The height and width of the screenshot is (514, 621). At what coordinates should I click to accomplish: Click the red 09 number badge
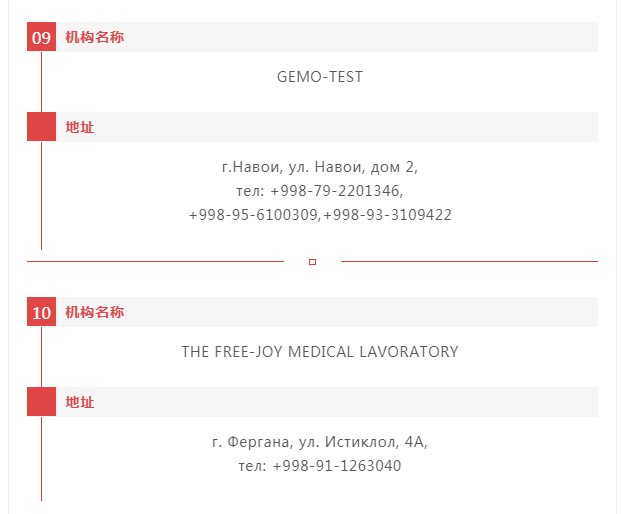coord(41,37)
